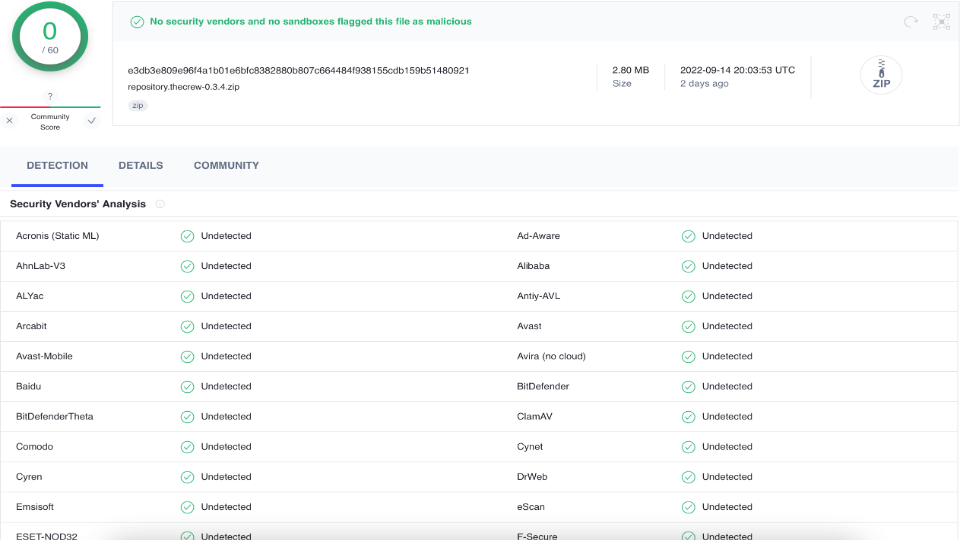960x540 pixels.
Task: Click the 2022-09-14 scan date timestamp
Action: [737, 70]
